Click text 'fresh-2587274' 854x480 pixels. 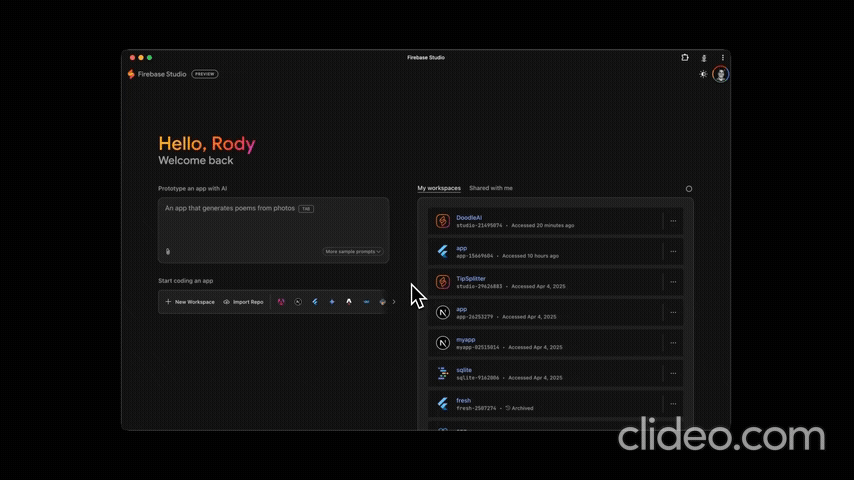(x=476, y=409)
